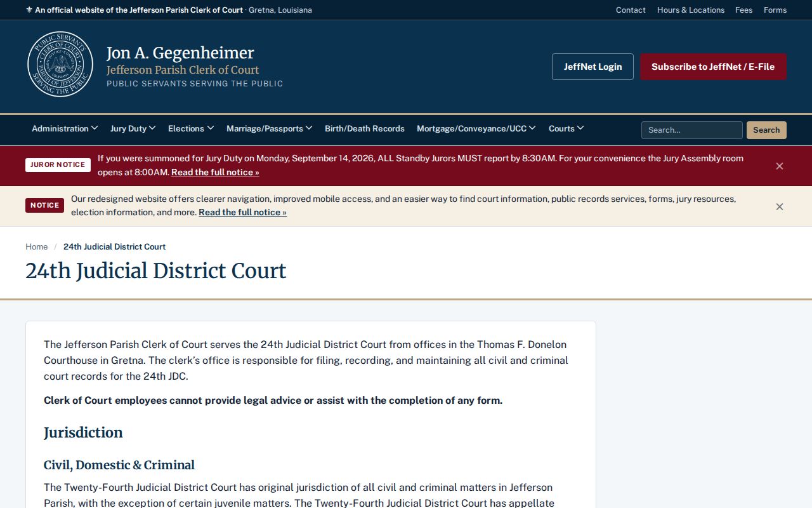Click the 24th Judicial District Court page title
Image resolution: width=812 pixels, height=508 pixels.
click(x=156, y=271)
